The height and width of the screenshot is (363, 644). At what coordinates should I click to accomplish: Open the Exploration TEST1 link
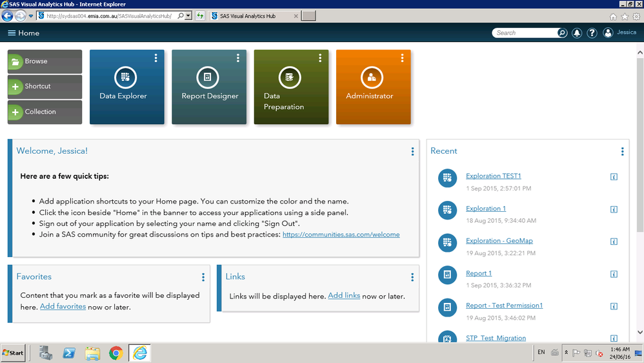tap(493, 176)
